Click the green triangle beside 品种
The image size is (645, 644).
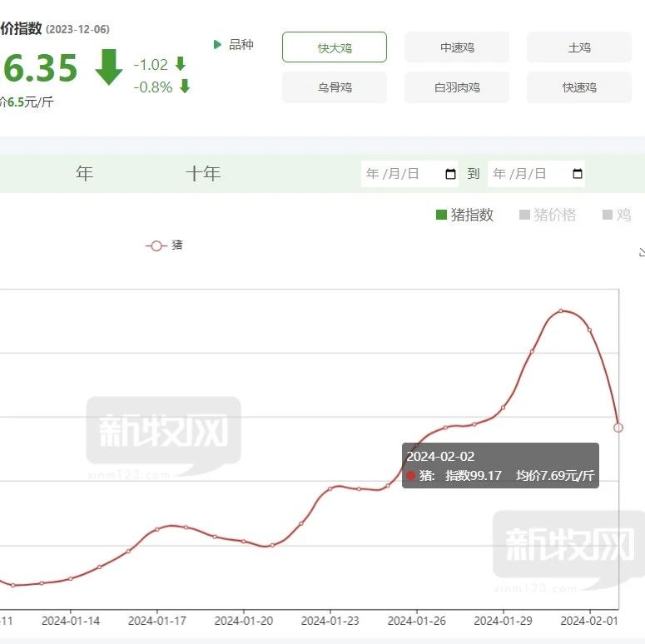[x=217, y=44]
